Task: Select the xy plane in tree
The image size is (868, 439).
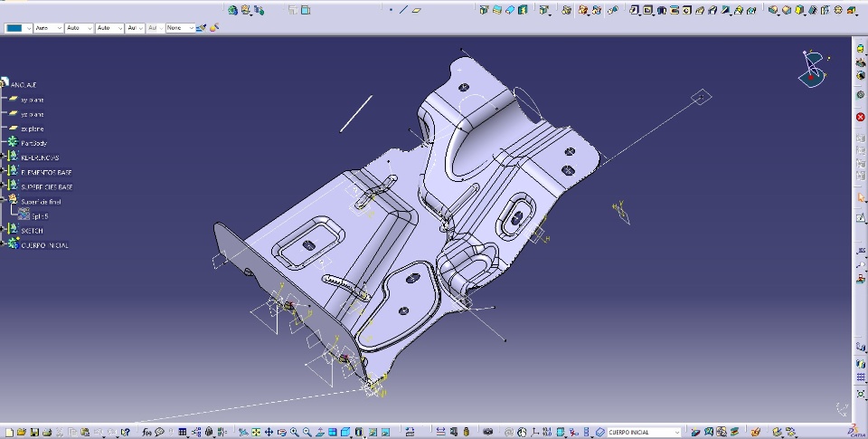Action: pyautogui.click(x=33, y=100)
